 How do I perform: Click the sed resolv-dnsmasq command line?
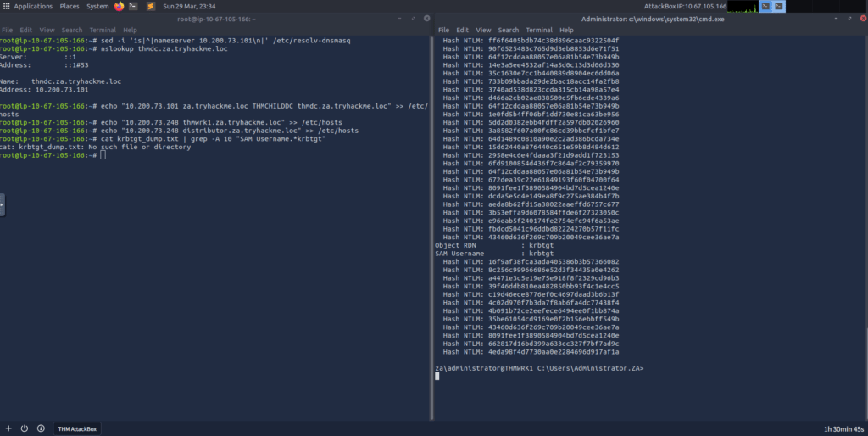(225, 41)
